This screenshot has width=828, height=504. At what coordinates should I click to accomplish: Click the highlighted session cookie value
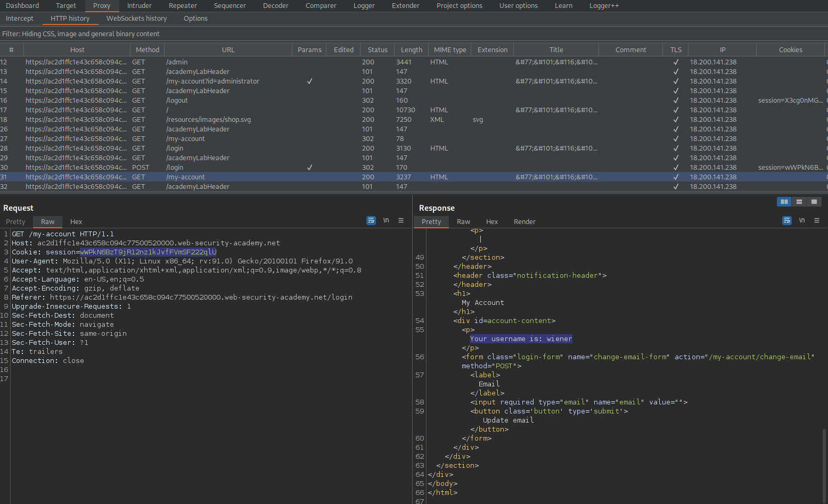coord(148,252)
